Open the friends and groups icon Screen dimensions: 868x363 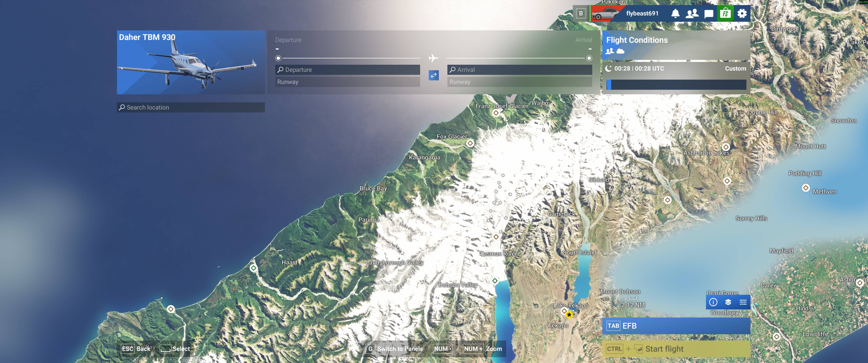[x=692, y=13]
